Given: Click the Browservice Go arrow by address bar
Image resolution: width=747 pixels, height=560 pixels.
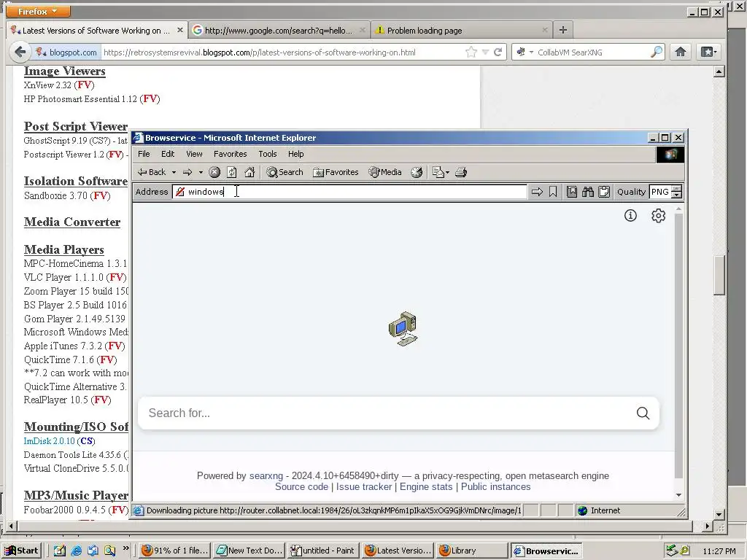Looking at the screenshot, I should (x=537, y=192).
